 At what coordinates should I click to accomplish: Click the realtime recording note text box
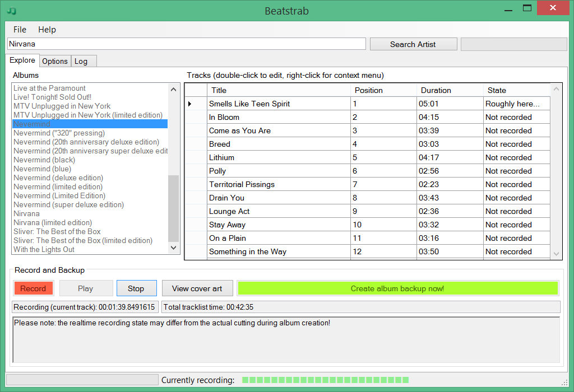[286, 340]
